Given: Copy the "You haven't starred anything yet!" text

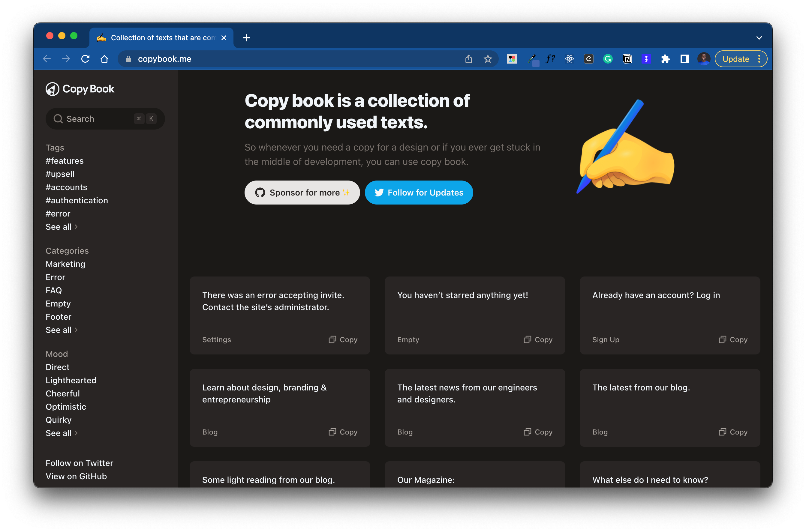Looking at the screenshot, I should 538,339.
